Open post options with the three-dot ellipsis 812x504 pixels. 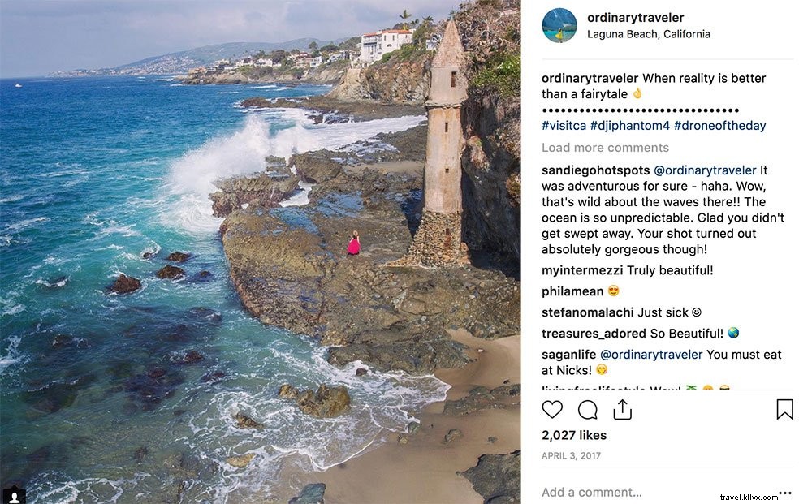point(784,493)
